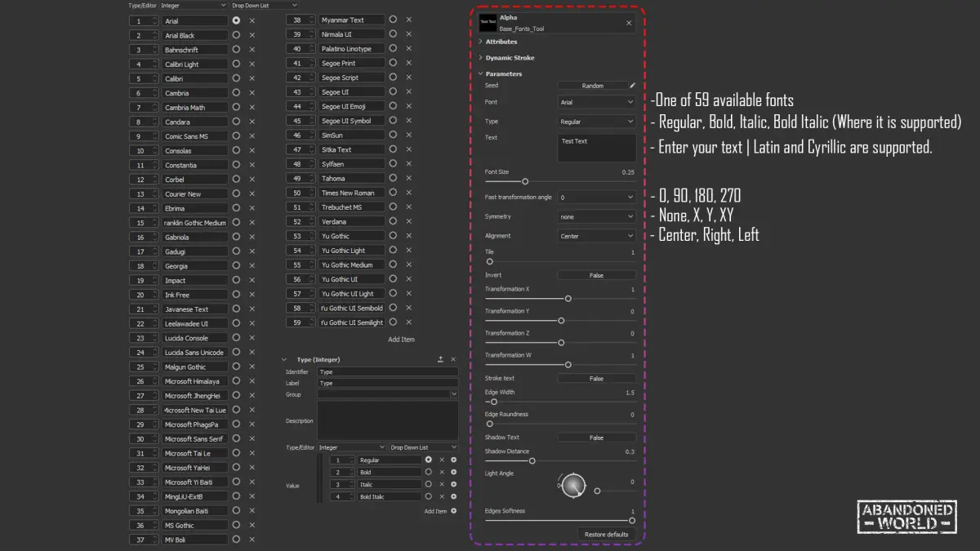Click the Alpha Test Text thumbnail
Image resolution: width=980 pixels, height=551 pixels.
click(488, 23)
